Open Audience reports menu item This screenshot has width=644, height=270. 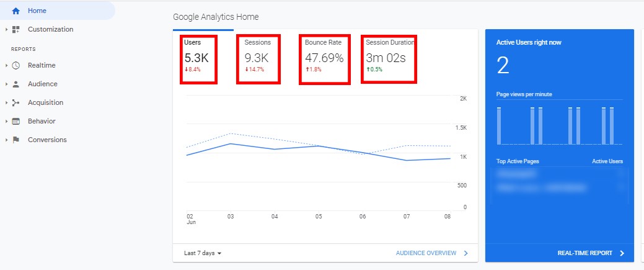point(43,84)
